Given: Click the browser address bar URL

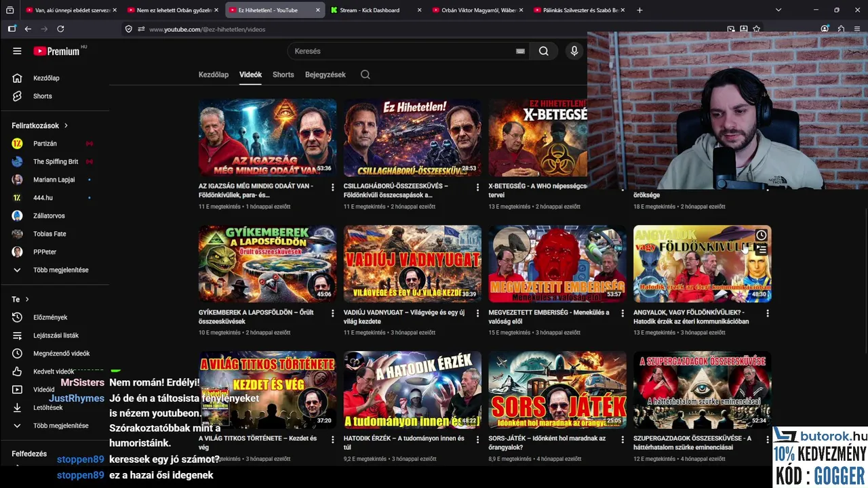Looking at the screenshot, I should click(x=208, y=29).
